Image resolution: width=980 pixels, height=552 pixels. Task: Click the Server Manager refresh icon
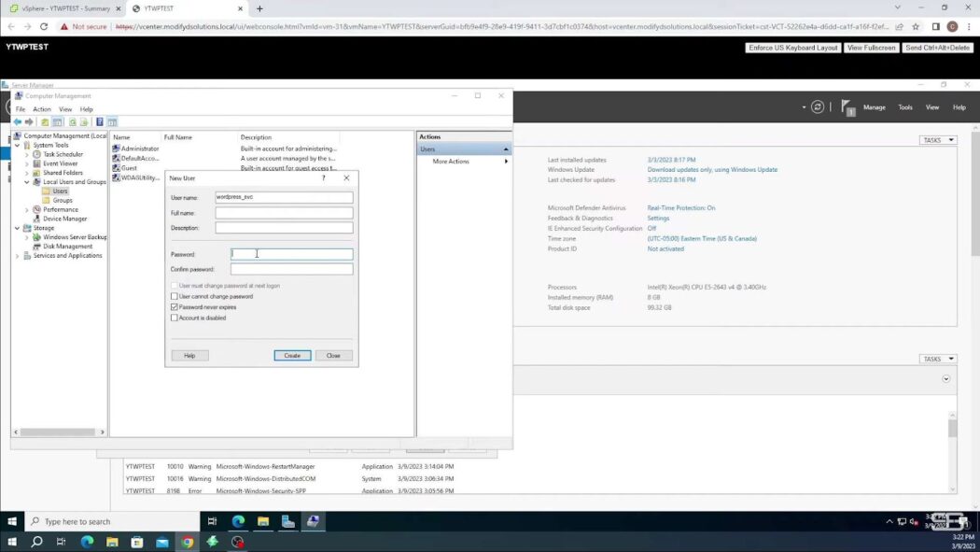click(817, 106)
